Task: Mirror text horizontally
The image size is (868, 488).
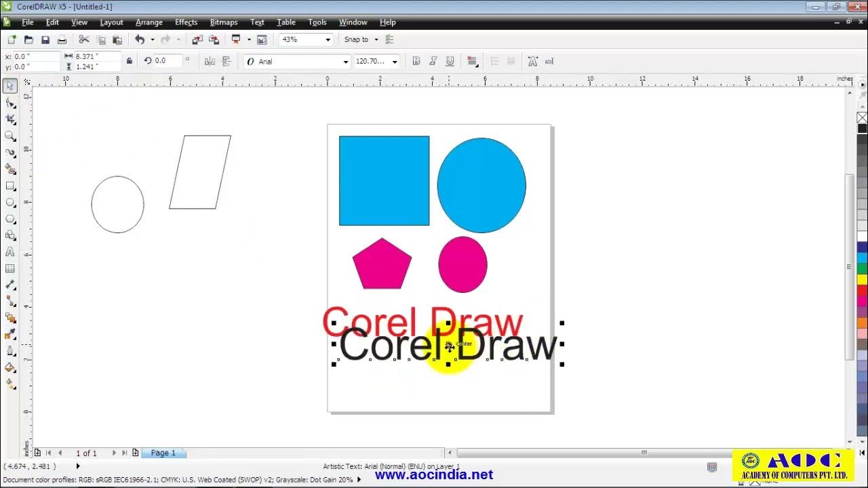Action: click(x=210, y=62)
